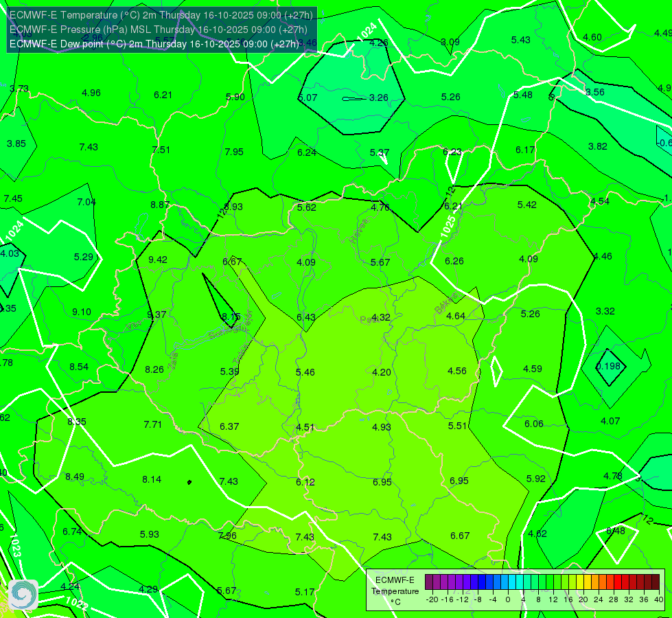Click the dew point value 8.26

[154, 369]
